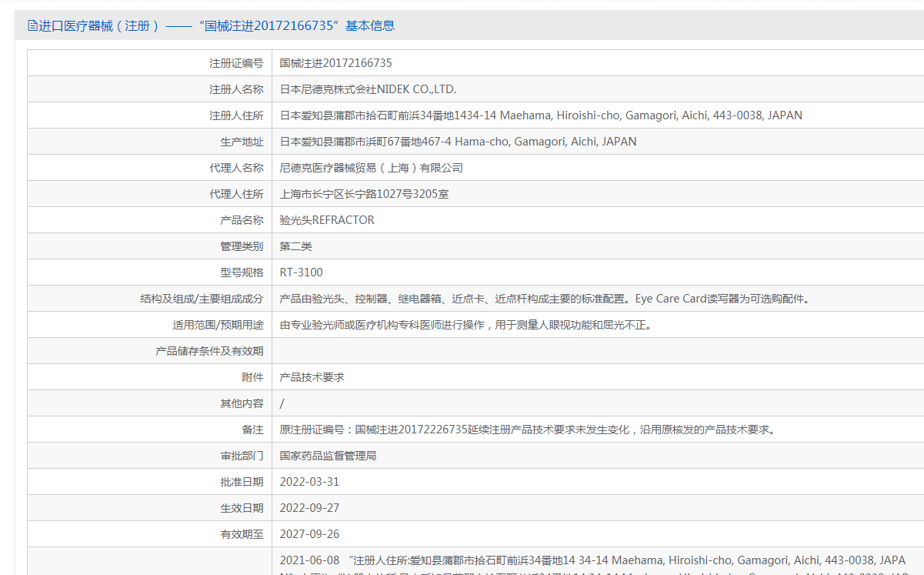924x575 pixels.
Task: Click the '注册证编号' label cell
Action: tap(150, 63)
